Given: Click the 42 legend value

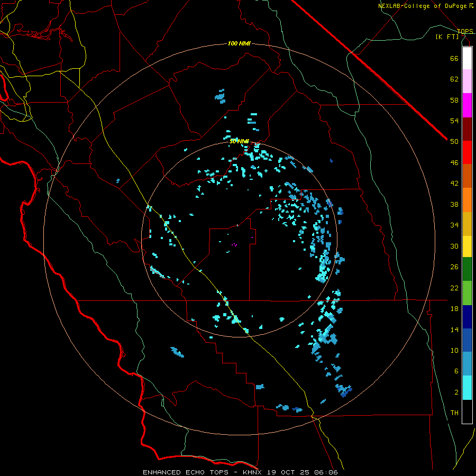Looking at the screenshot, I should click(x=454, y=184).
